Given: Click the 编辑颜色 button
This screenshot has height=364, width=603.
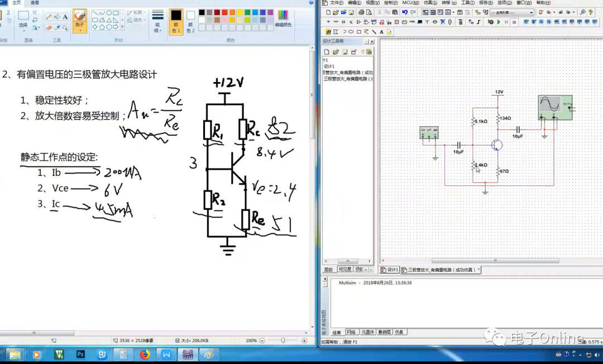Looking at the screenshot, I should pos(283,18).
